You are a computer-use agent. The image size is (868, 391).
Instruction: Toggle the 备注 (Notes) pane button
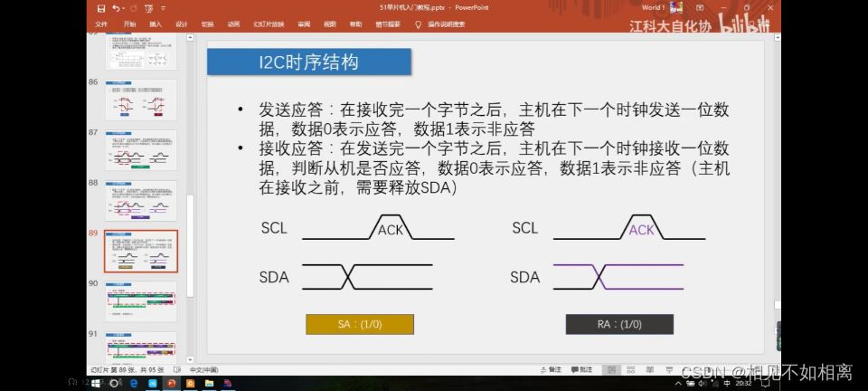(551, 369)
